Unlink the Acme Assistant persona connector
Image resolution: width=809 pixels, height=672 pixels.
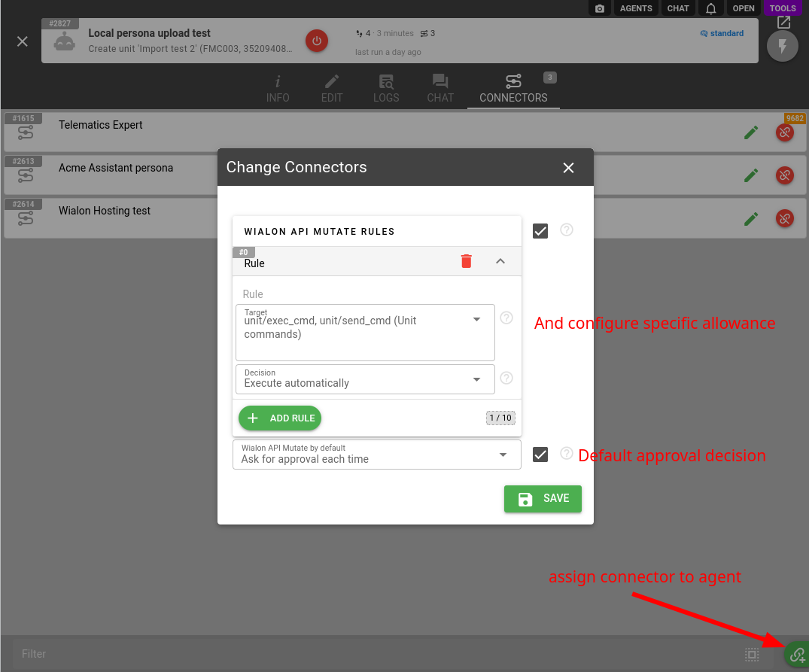[x=785, y=175]
